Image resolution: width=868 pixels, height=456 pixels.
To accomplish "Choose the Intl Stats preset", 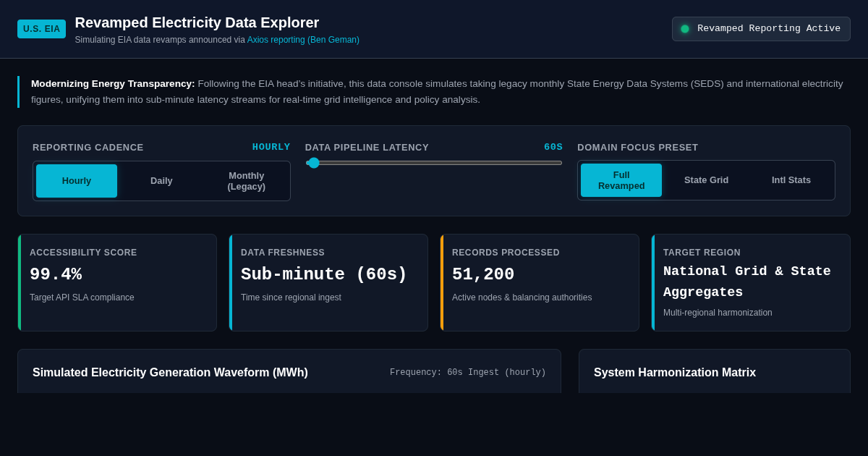I will 791,180.
